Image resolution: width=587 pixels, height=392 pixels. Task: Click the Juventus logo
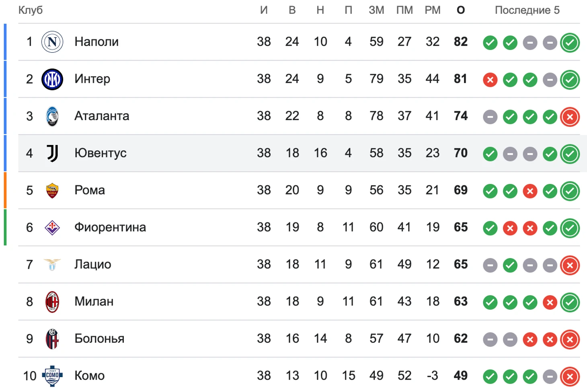(52, 153)
